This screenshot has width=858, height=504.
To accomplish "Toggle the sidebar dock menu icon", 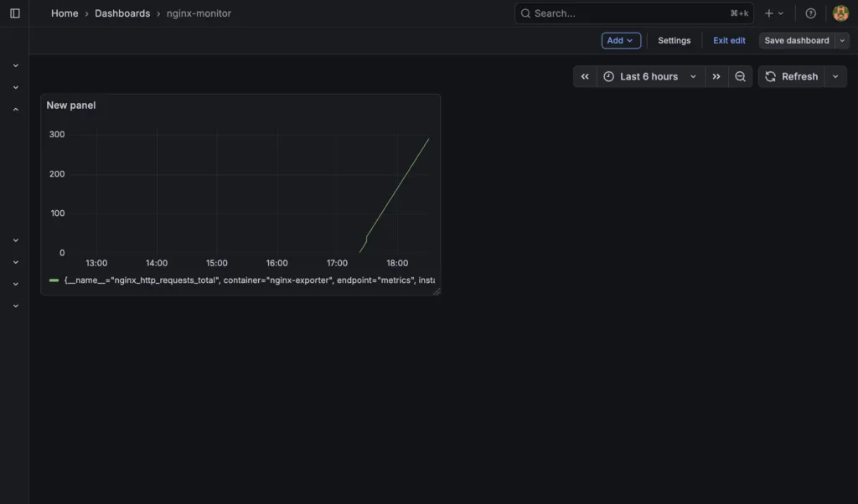I will (x=15, y=13).
